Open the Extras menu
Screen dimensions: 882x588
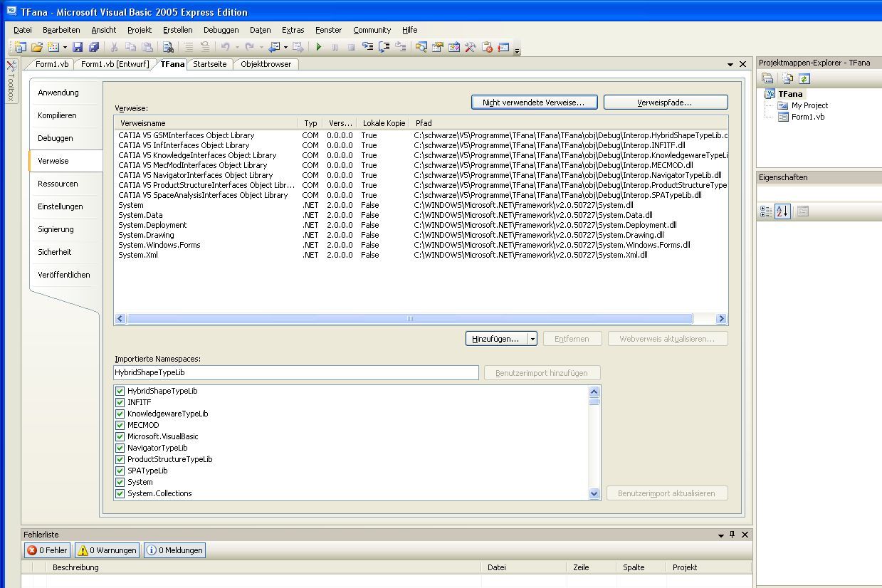click(293, 30)
